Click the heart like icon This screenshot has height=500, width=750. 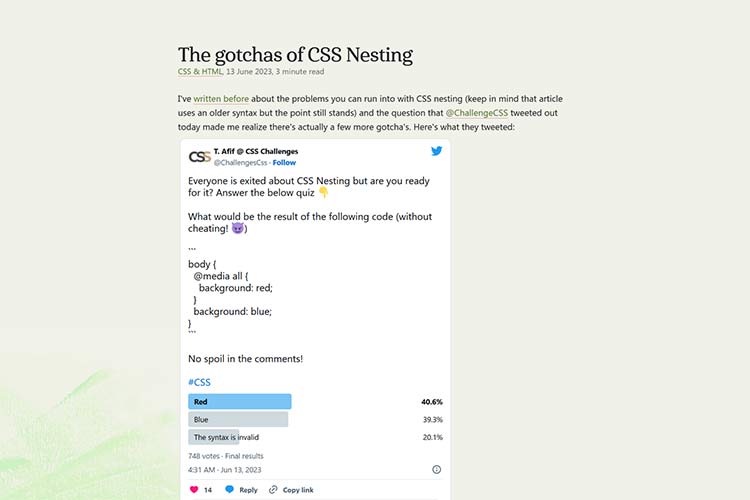click(194, 490)
